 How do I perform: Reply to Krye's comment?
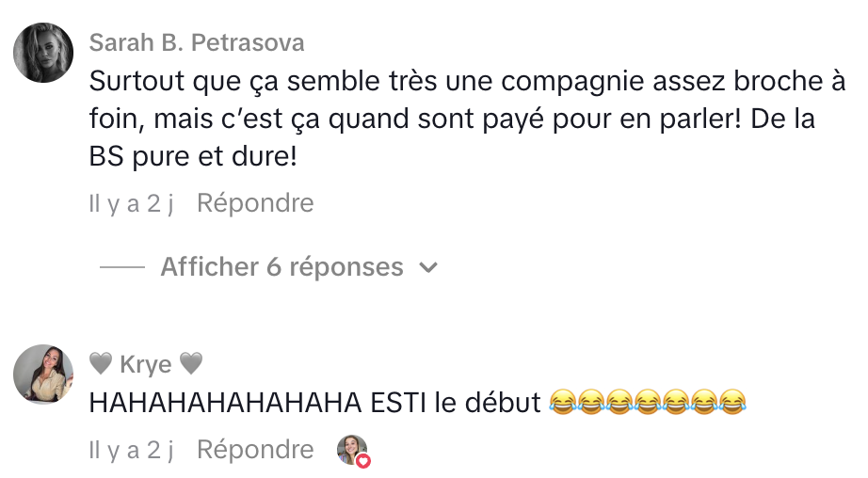coord(255,450)
